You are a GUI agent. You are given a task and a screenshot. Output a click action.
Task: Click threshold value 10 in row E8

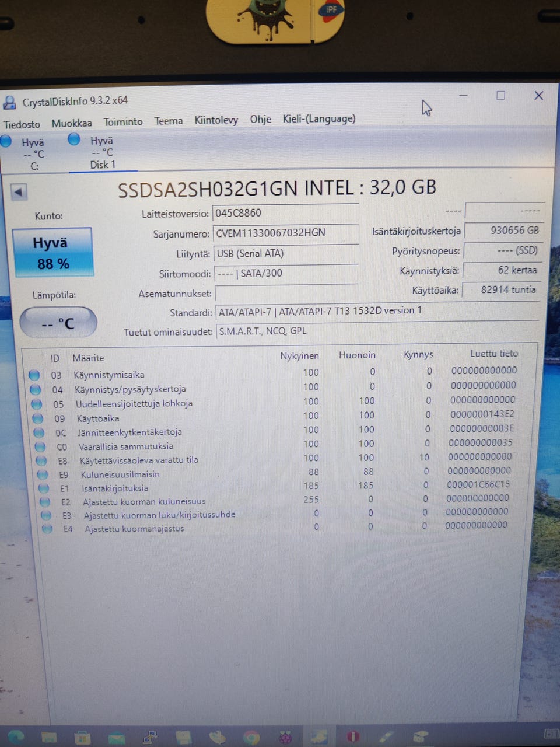424,457
